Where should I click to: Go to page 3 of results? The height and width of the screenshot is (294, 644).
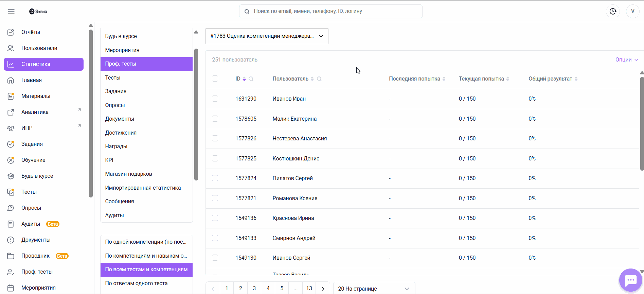tap(254, 288)
